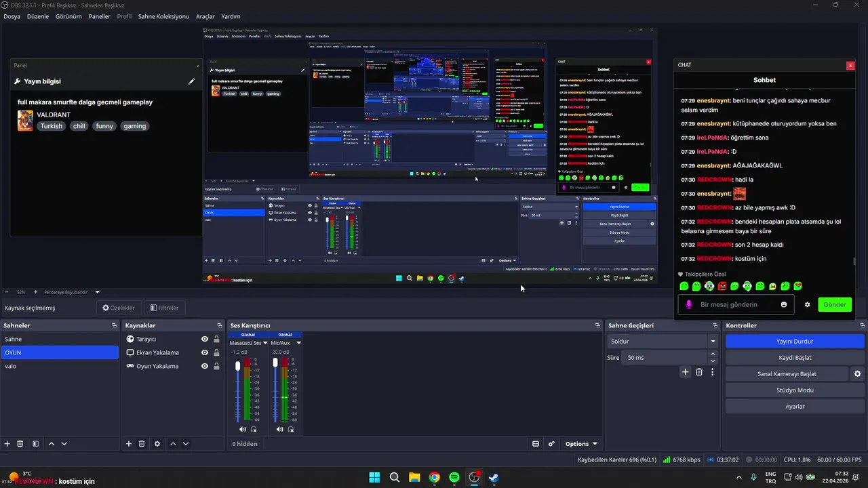Remove transition with trash icon in Sahne Geçişleri

coord(699,372)
